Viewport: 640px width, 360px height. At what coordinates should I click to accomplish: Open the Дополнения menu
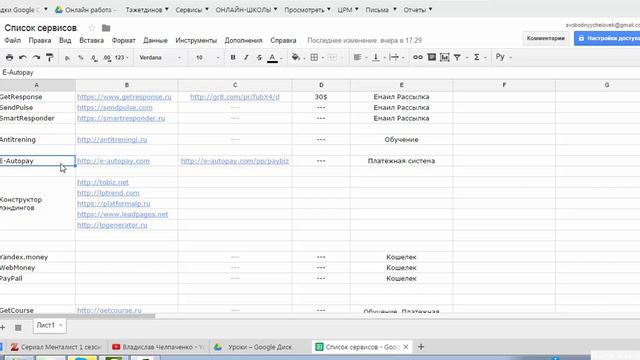point(243,40)
